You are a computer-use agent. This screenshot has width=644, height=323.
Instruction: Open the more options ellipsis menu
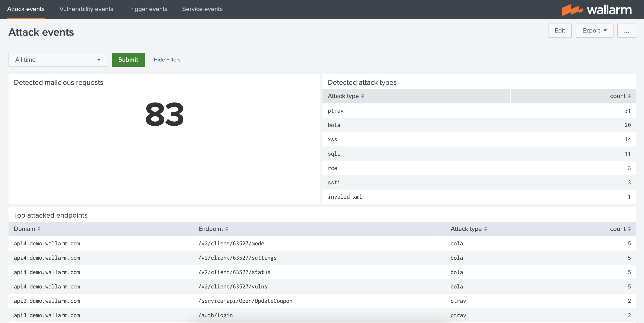(x=627, y=31)
